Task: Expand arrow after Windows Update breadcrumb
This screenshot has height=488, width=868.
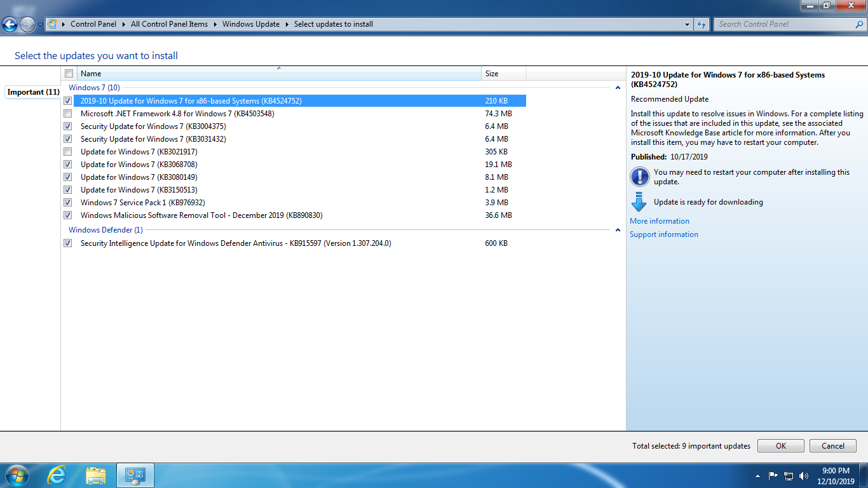Action: [x=287, y=24]
